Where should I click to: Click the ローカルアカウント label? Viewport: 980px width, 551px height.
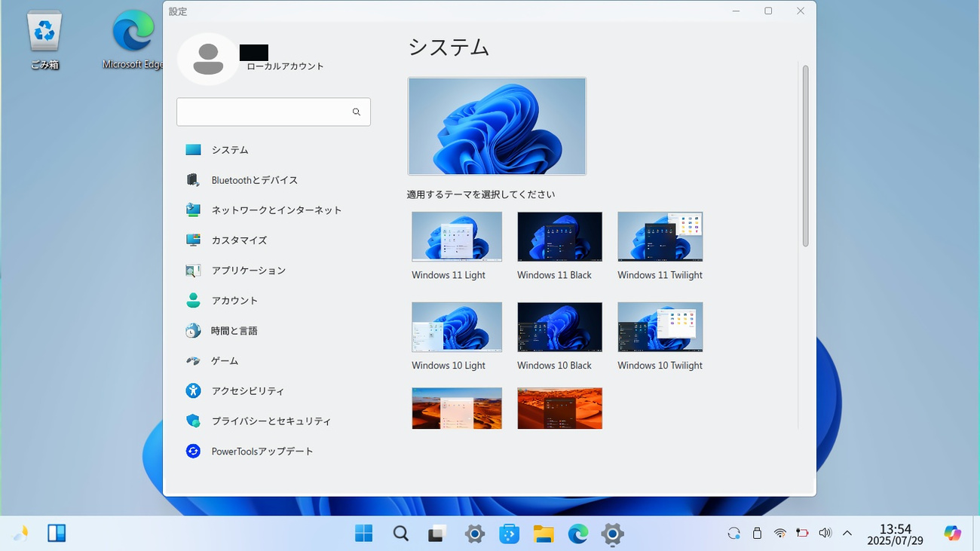pyautogui.click(x=286, y=66)
